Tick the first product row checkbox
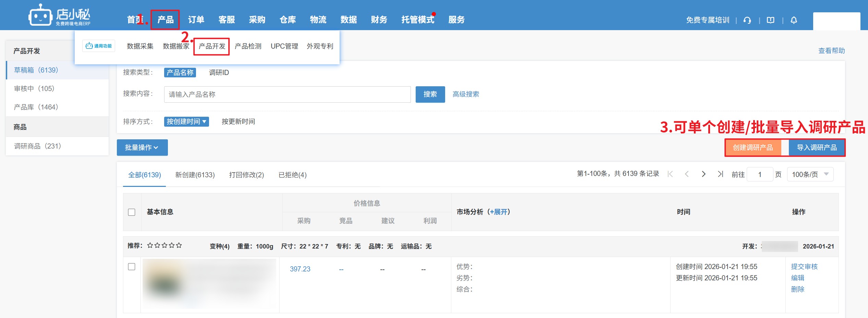The height and width of the screenshot is (318, 868). 132,267
